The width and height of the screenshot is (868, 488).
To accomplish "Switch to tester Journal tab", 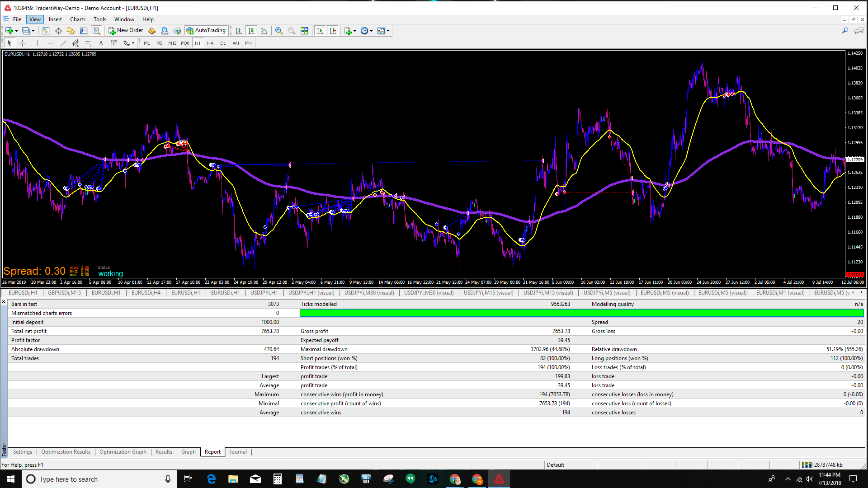I will (x=238, y=452).
